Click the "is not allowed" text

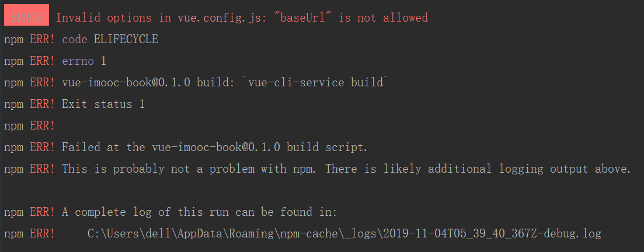tap(383, 17)
